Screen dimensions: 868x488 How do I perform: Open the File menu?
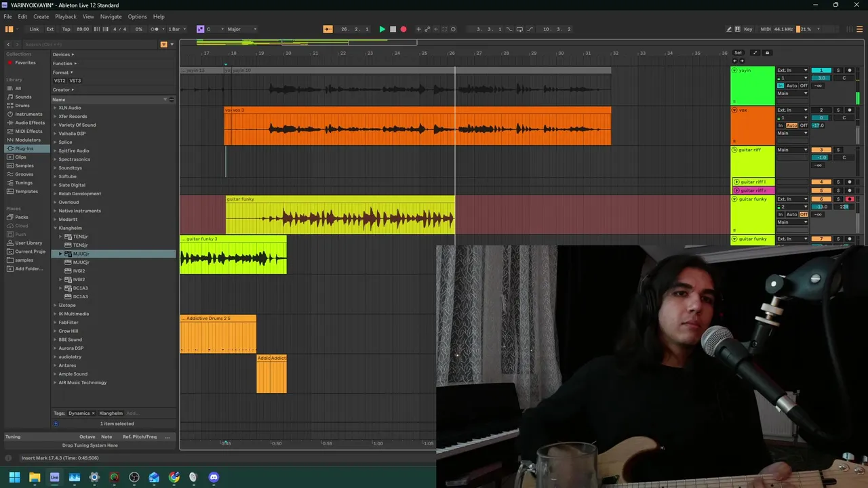point(7,16)
